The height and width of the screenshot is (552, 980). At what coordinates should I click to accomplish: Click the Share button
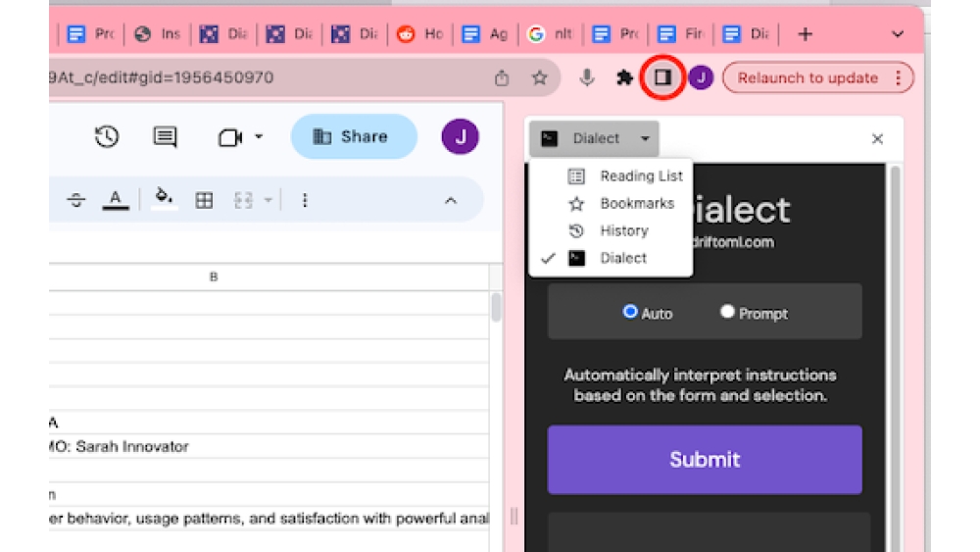tap(354, 136)
